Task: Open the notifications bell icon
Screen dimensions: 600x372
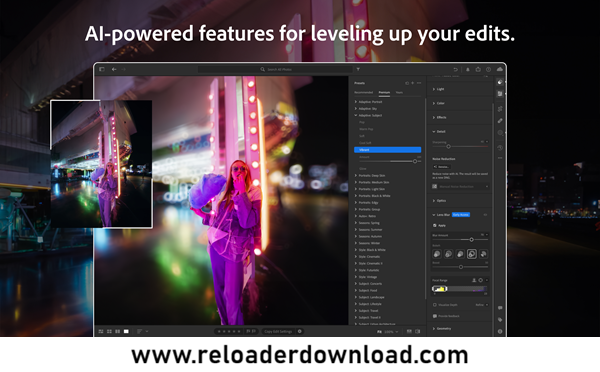Action: pyautogui.click(x=468, y=69)
